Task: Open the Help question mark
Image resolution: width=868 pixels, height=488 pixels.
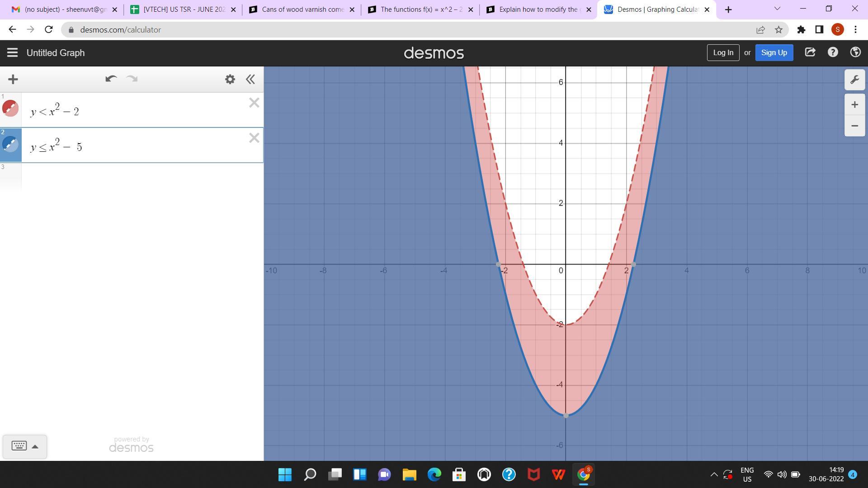Action: [x=832, y=52]
